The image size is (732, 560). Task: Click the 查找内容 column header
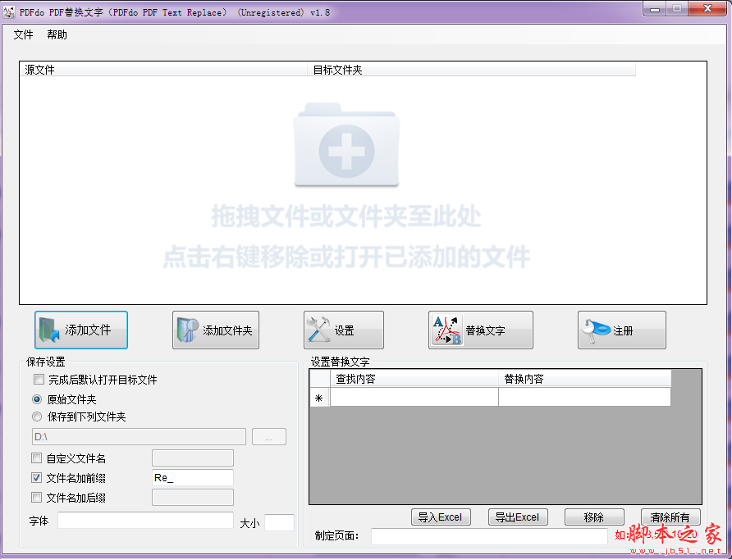[x=414, y=379]
